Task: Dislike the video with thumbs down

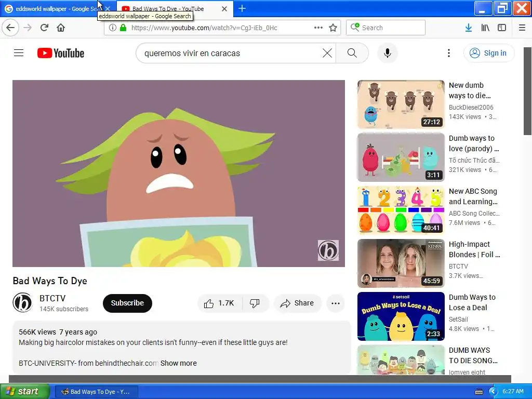Action: 255,303
